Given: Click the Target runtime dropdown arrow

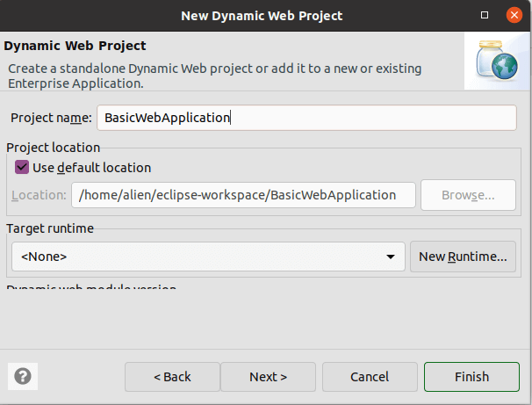Looking at the screenshot, I should pos(389,257).
